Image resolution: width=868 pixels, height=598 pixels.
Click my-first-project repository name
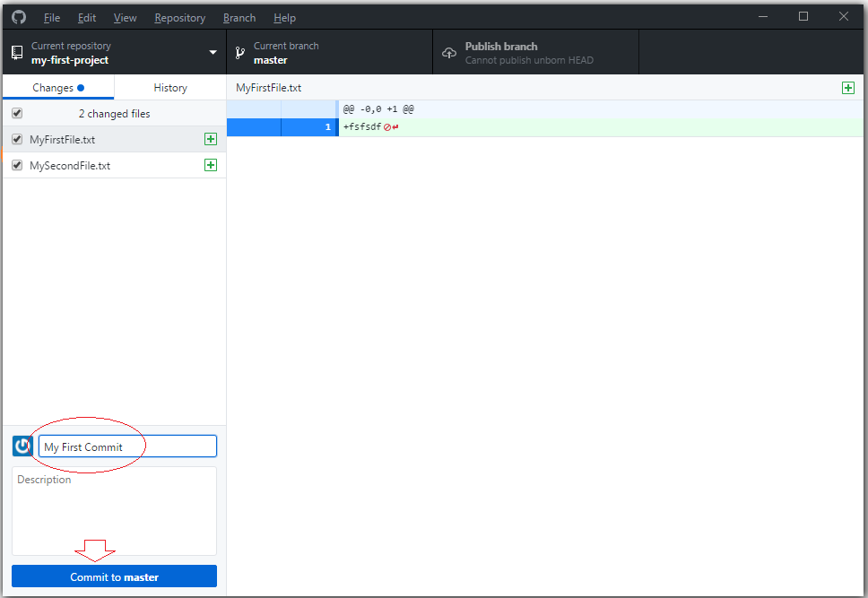(x=70, y=60)
